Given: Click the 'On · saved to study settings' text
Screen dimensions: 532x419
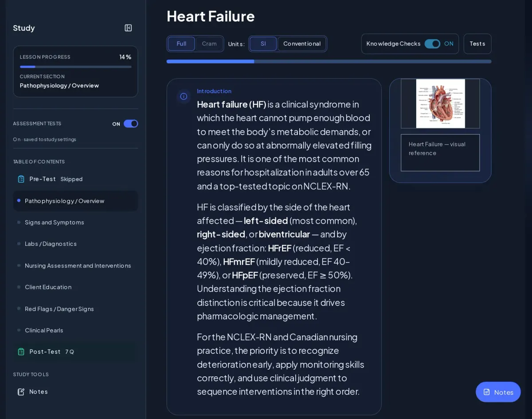Looking at the screenshot, I should 44,139.
